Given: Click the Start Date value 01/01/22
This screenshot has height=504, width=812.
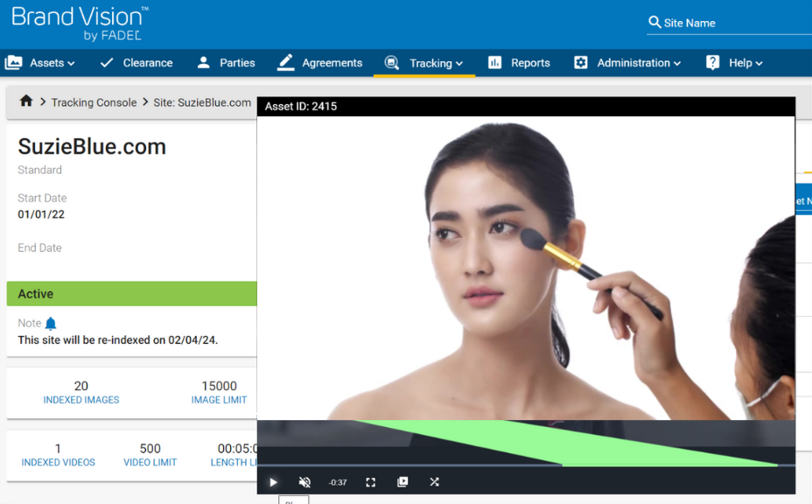Looking at the screenshot, I should click(41, 214).
